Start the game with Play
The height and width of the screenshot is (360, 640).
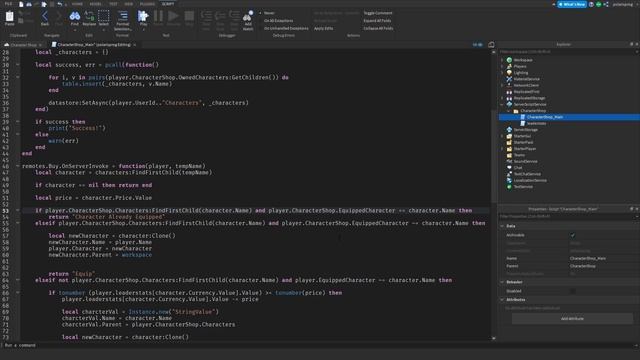[x=143, y=16]
